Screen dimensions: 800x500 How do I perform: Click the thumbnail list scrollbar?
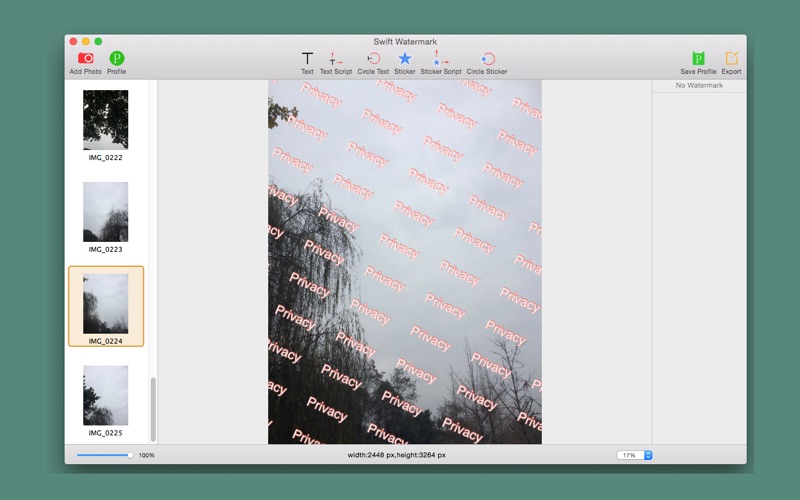153,409
